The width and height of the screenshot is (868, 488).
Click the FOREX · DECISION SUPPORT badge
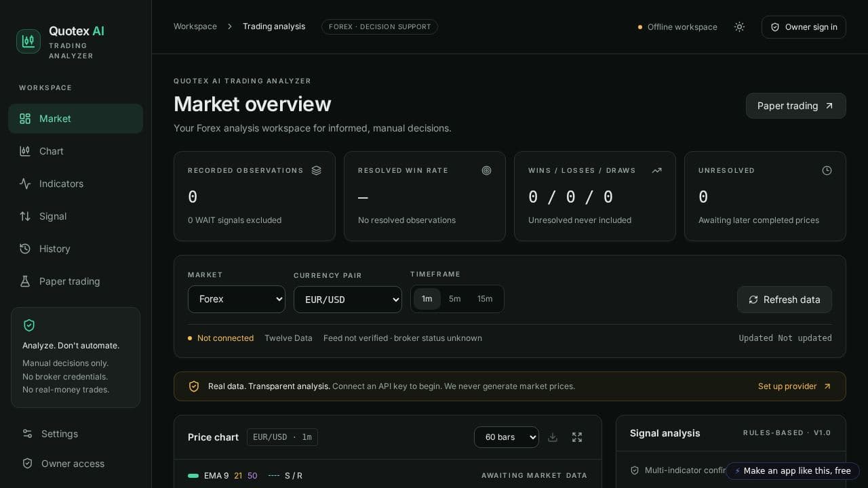point(380,27)
